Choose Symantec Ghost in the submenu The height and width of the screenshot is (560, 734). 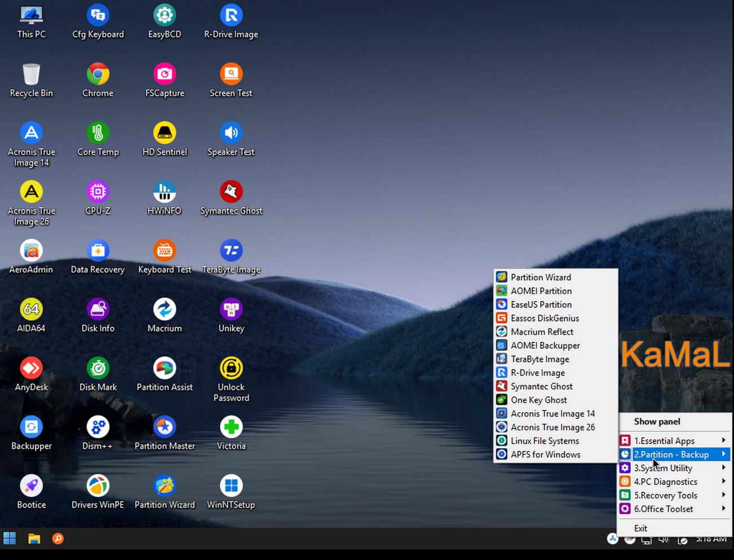click(x=556, y=386)
